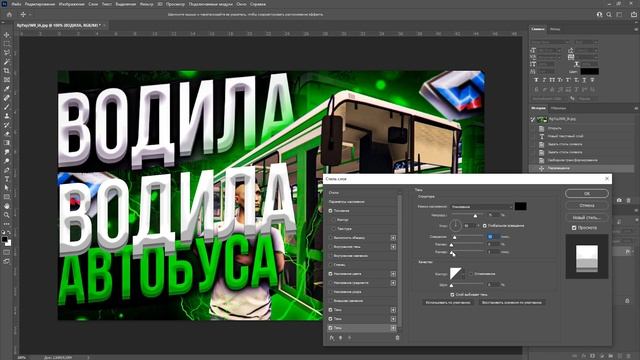Select the History Brush tool

[x=7, y=125]
